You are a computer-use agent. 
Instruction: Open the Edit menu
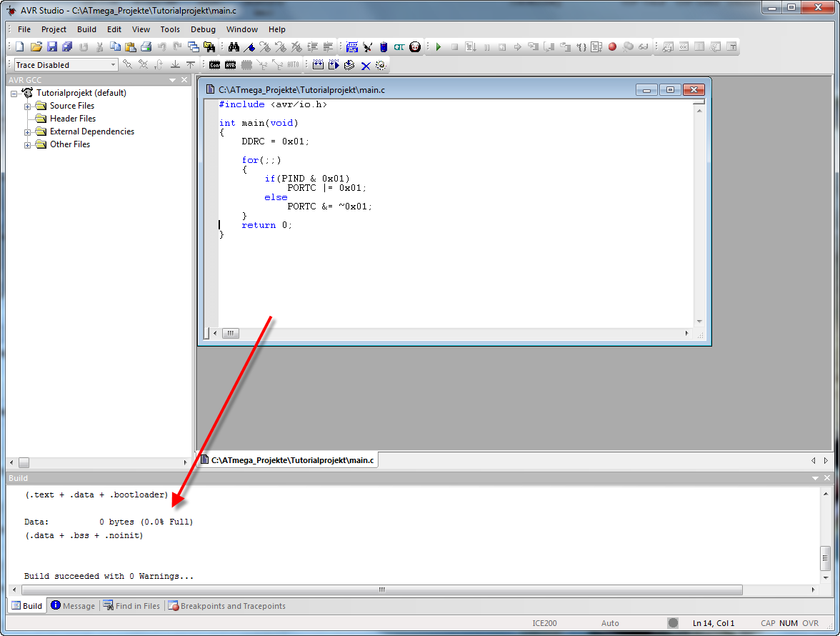[x=114, y=29]
